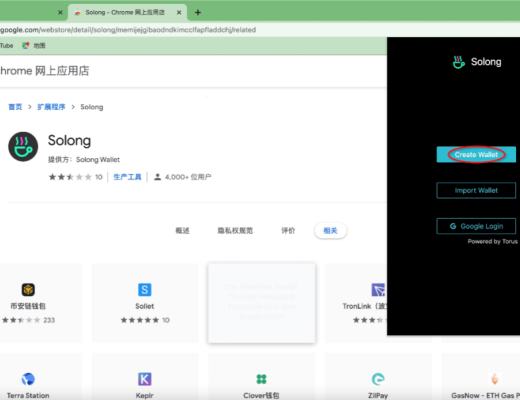Screen dimensions: 520x400
Task: Click the Google G logo icon
Action: [453, 226]
